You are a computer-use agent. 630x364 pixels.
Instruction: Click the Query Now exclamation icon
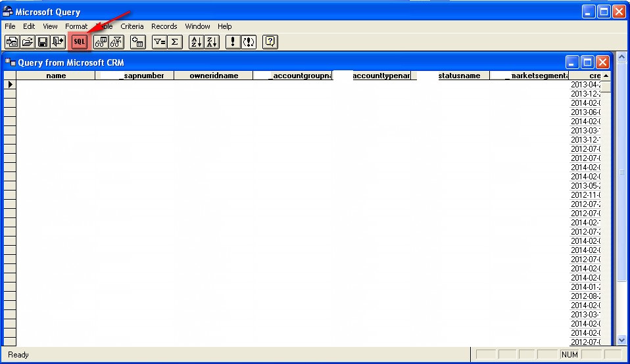pos(233,42)
